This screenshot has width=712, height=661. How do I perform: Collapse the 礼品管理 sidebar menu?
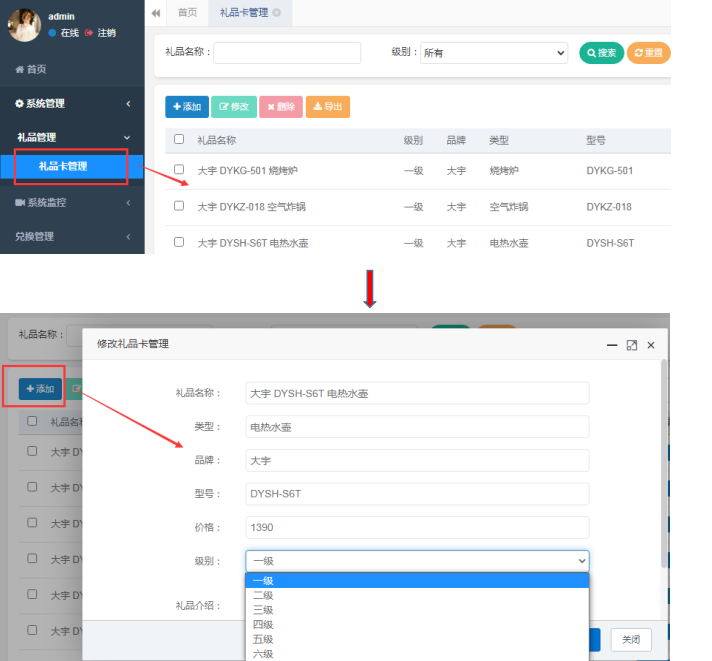pos(72,137)
